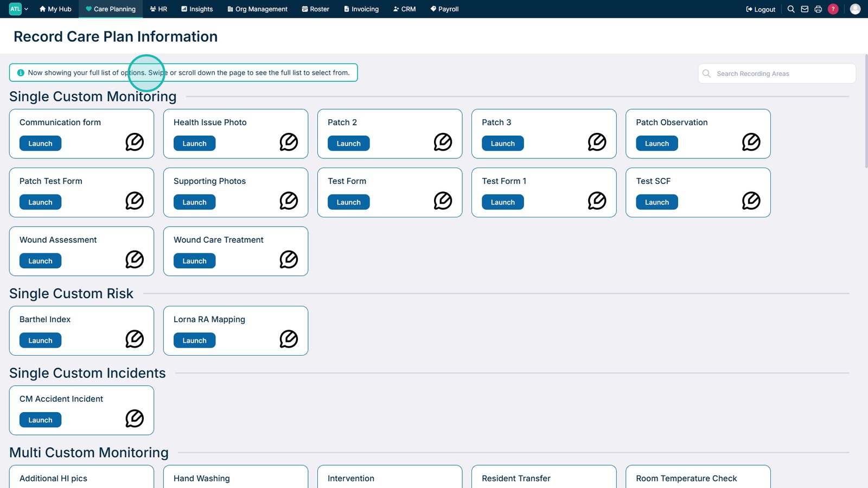This screenshot has height=488, width=868.
Task: Click the printer icon in top bar
Action: [x=818, y=9]
